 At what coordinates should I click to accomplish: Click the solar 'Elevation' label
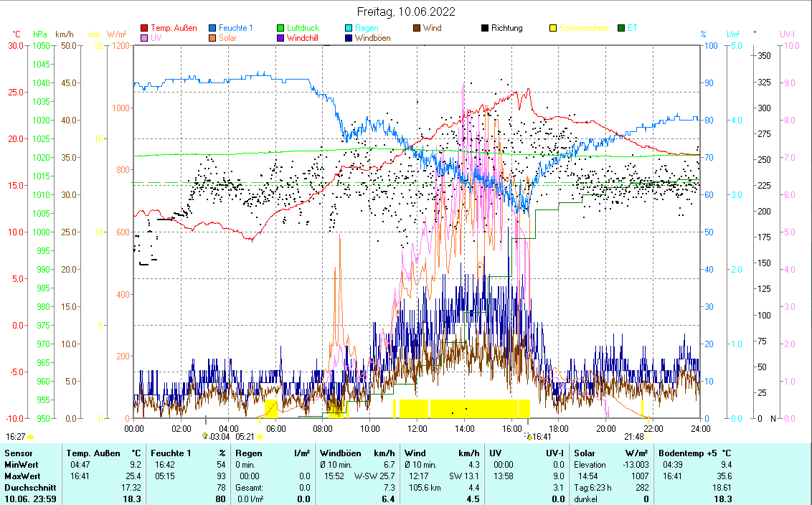tap(590, 465)
